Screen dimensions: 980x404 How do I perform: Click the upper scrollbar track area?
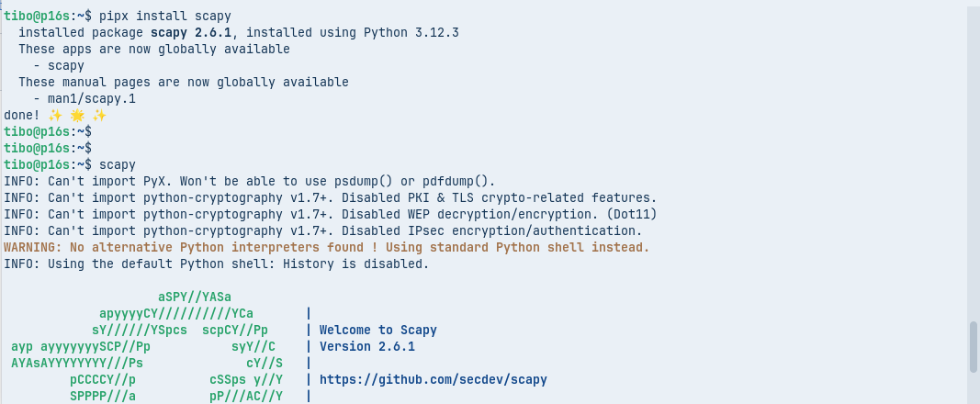tap(974, 138)
